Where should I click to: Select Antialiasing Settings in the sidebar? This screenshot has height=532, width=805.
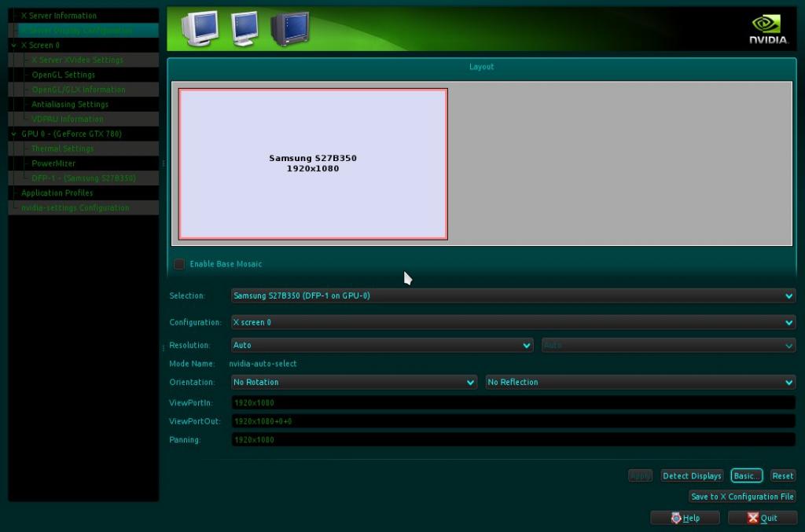pyautogui.click(x=70, y=105)
